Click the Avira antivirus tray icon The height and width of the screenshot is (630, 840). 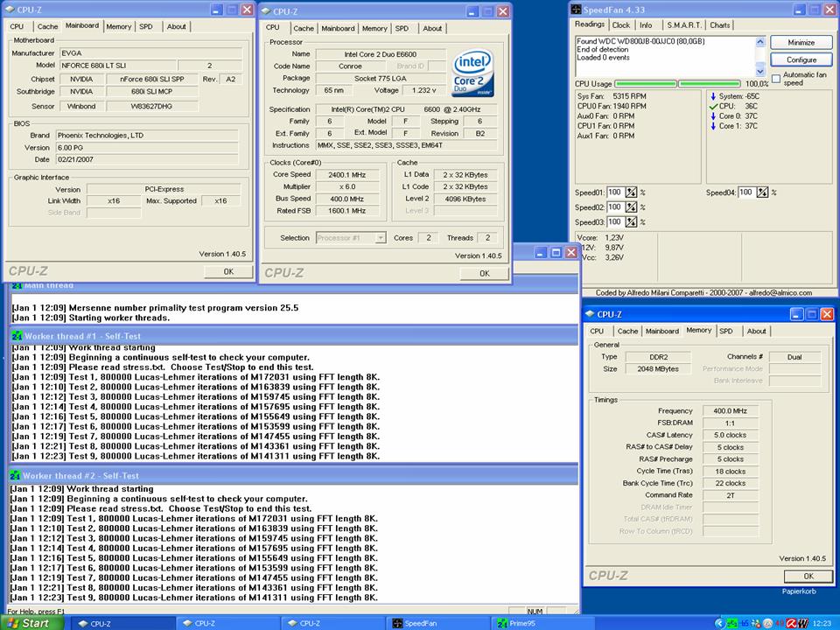790,623
